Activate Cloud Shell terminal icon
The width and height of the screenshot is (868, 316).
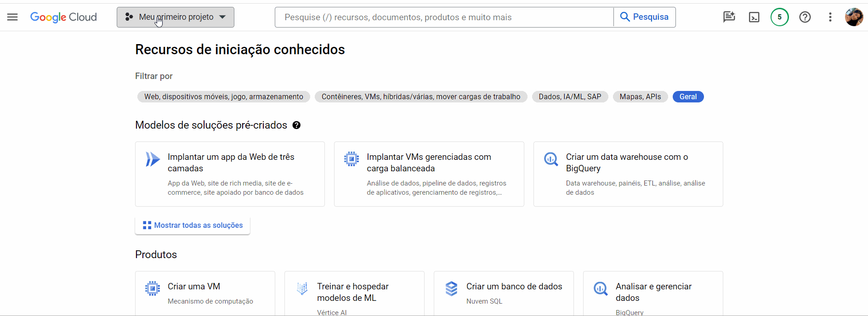pos(754,17)
